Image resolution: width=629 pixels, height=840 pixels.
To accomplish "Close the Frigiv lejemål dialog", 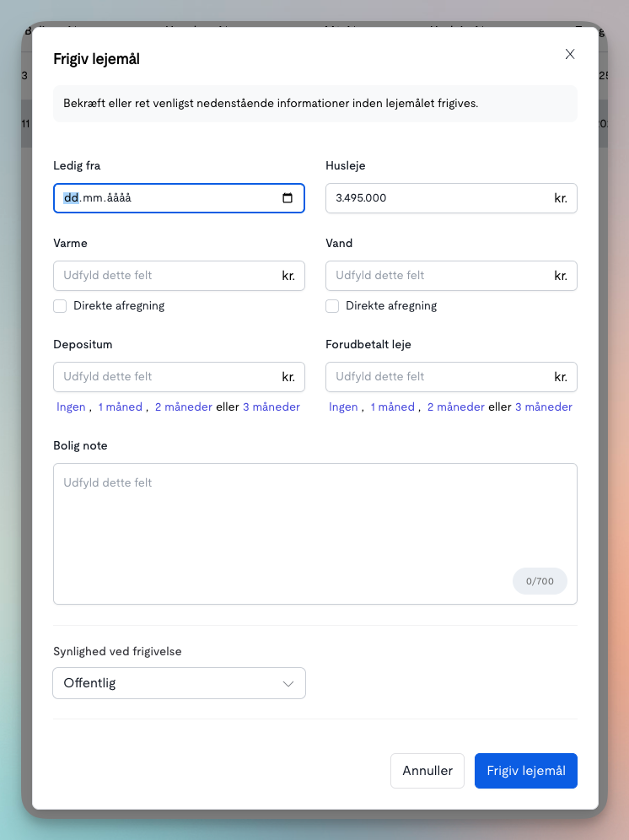I will click(569, 54).
